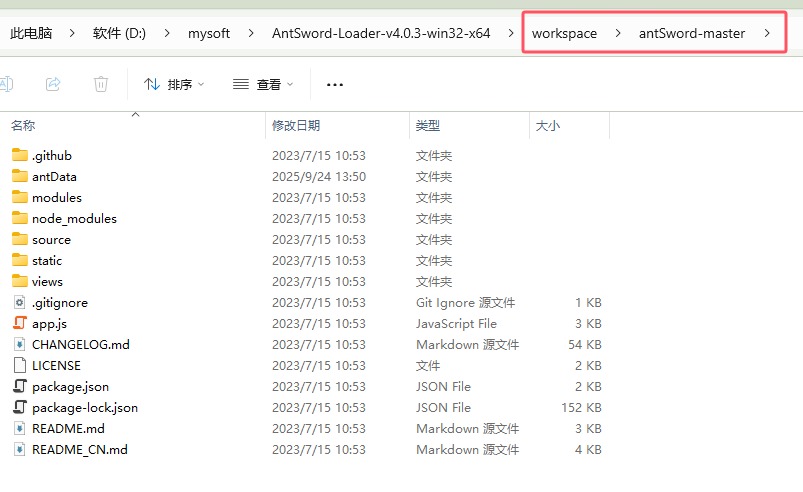Image resolution: width=803 pixels, height=492 pixels.
Task: Sort by 修改日期 column header
Action: [x=296, y=125]
